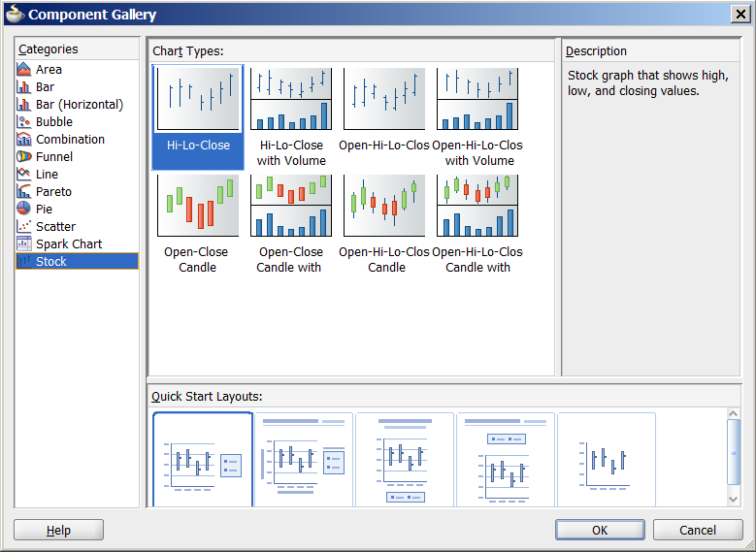The width and height of the screenshot is (756, 552).
Task: Choose the Bar (Horizontal) category icon
Action: (23, 104)
